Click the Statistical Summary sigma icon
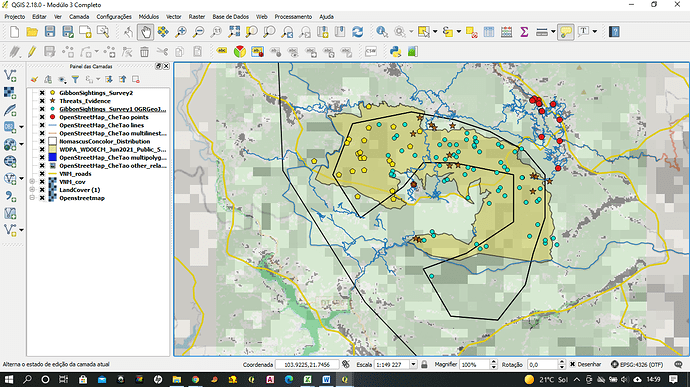 [524, 32]
